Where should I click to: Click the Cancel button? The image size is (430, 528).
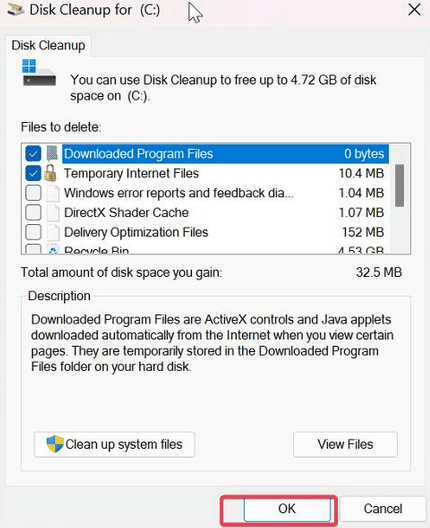(383, 509)
